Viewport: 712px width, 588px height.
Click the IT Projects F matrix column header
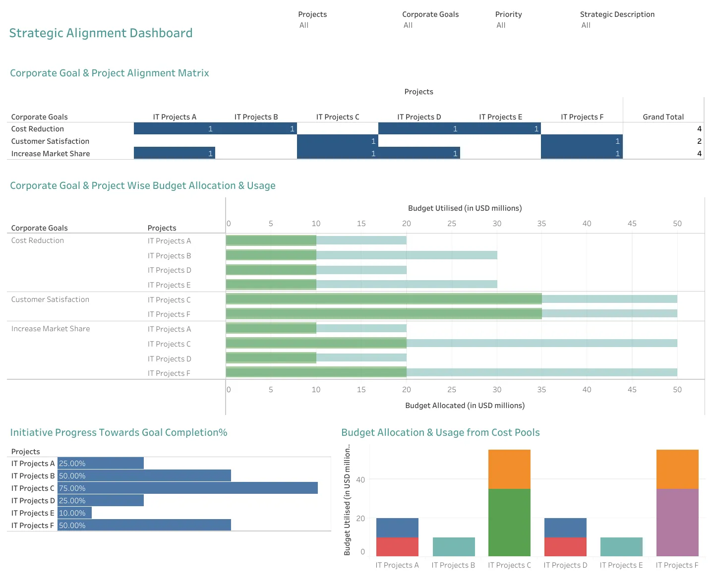pos(582,117)
